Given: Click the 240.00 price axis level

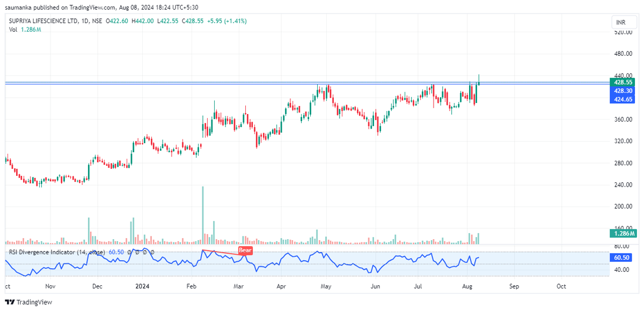Looking at the screenshot, I should (623, 184).
